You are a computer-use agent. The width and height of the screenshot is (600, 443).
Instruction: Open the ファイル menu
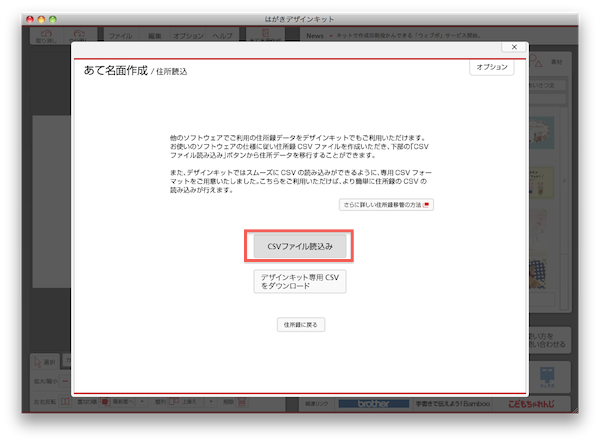coord(120,36)
